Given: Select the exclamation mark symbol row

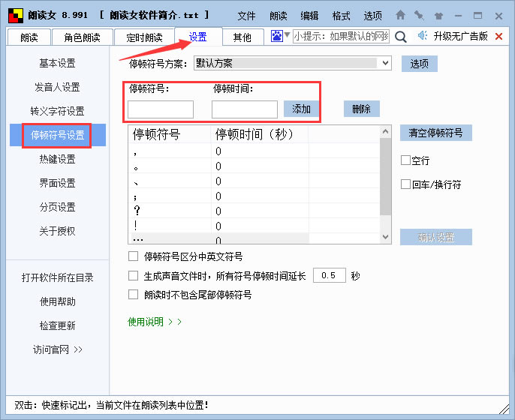Looking at the screenshot, I should pos(254,226).
